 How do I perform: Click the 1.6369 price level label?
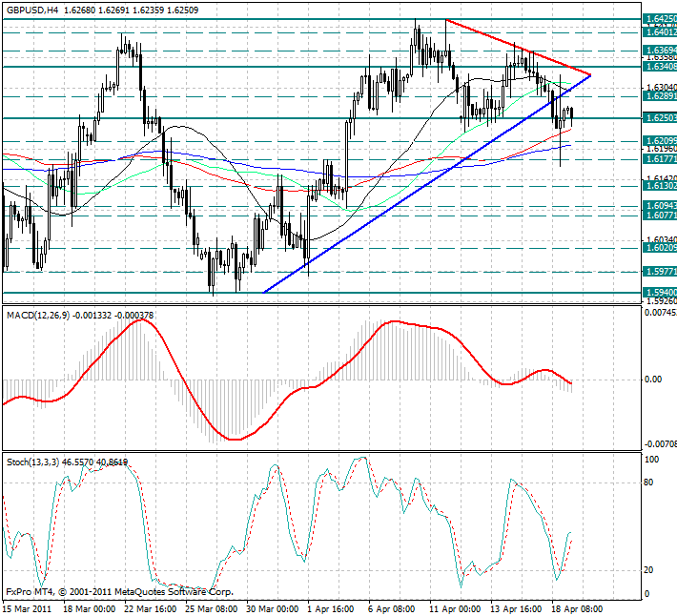[x=660, y=51]
